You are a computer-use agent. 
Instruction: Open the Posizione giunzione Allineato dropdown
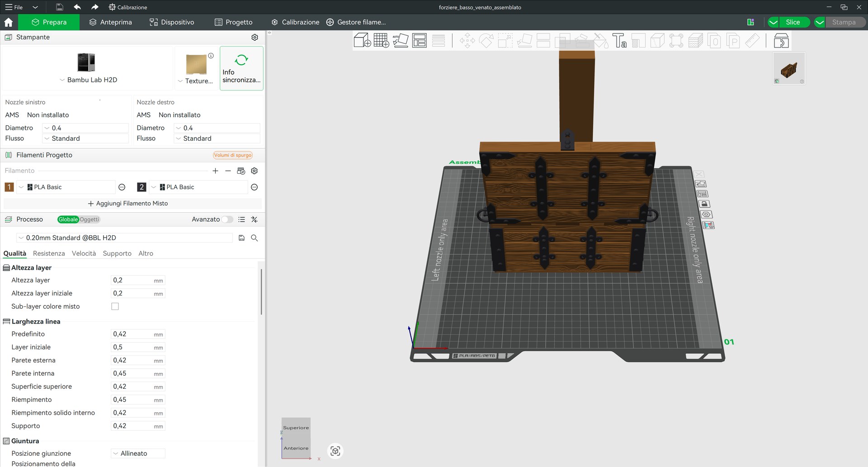(138, 453)
